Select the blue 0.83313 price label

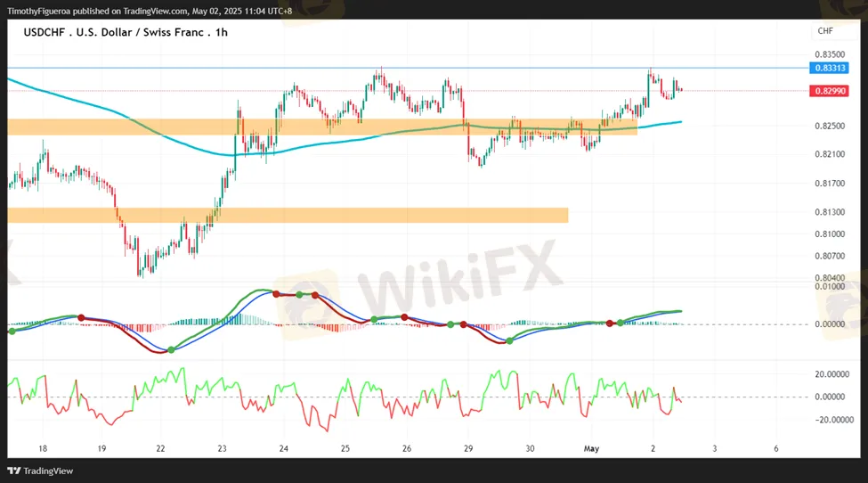(828, 68)
